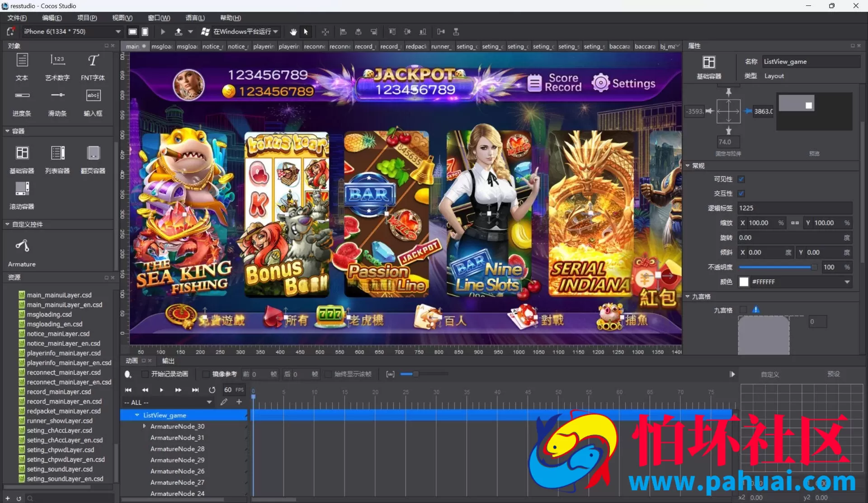This screenshot has height=503, width=868.
Task: Open the 项目(P) menu
Action: coord(87,18)
